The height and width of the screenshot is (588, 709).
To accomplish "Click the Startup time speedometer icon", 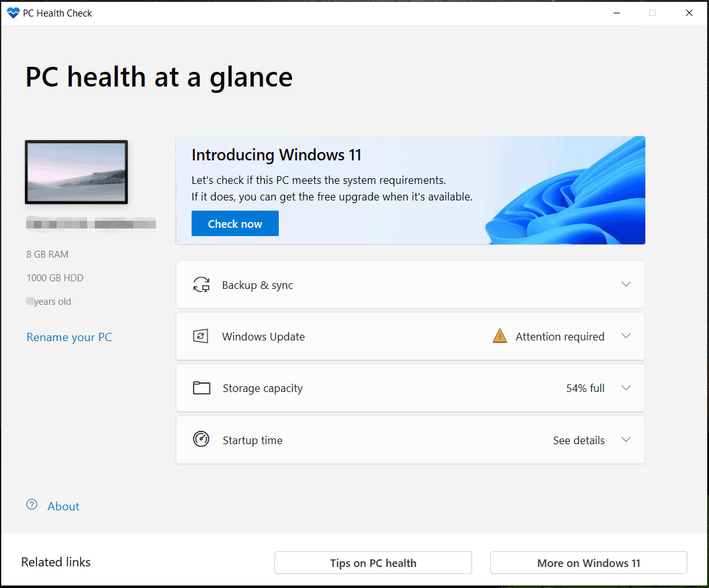I will click(x=201, y=439).
